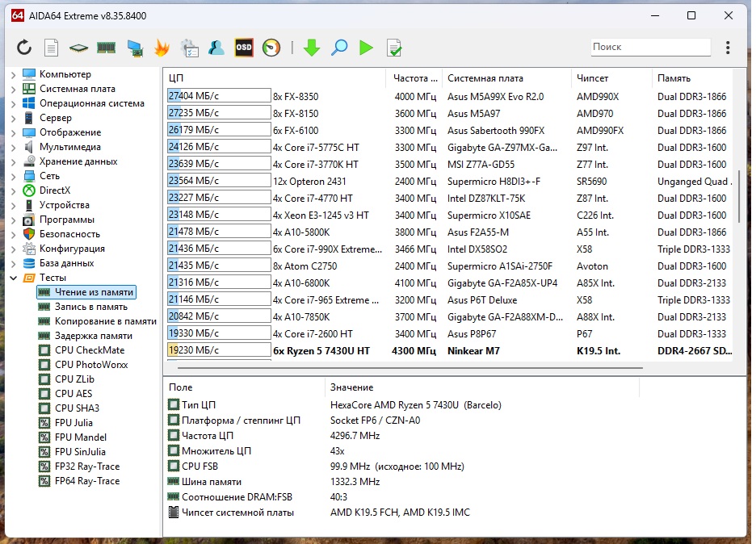Sort by the Частота column header
The image size is (756, 544).
pos(414,78)
